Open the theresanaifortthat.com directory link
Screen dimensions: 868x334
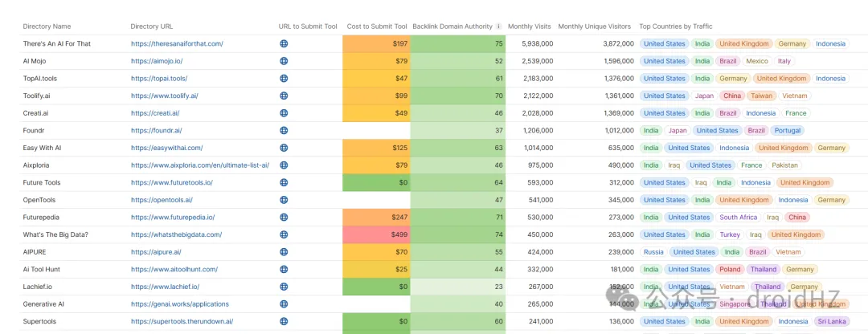(x=177, y=44)
